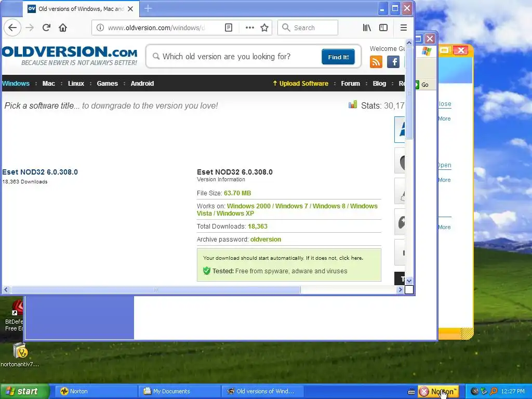Select the Mac nav item
532x399 pixels.
[48, 84]
